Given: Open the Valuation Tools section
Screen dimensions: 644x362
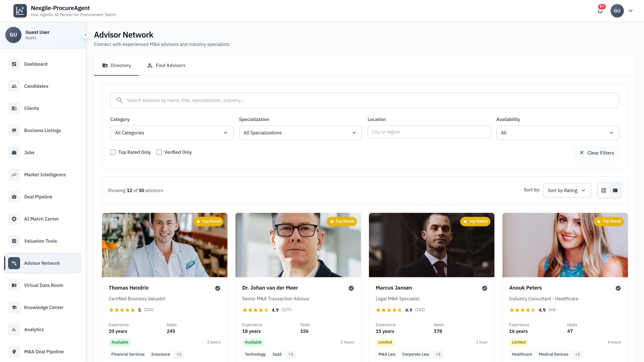Looking at the screenshot, I should [x=40, y=241].
